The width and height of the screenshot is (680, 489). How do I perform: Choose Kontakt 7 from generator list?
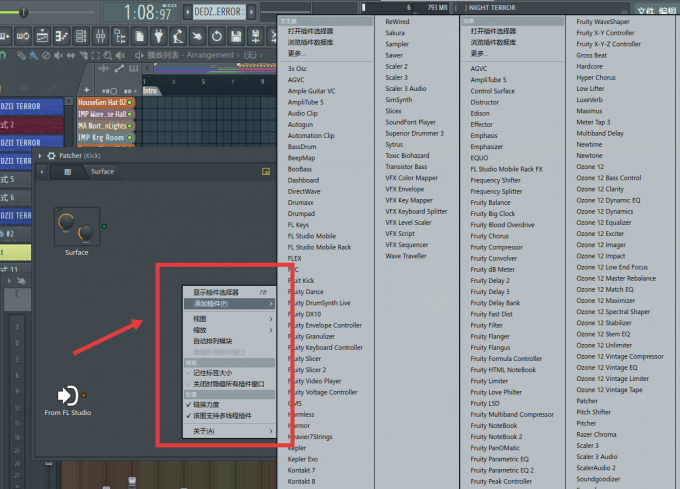(301, 470)
